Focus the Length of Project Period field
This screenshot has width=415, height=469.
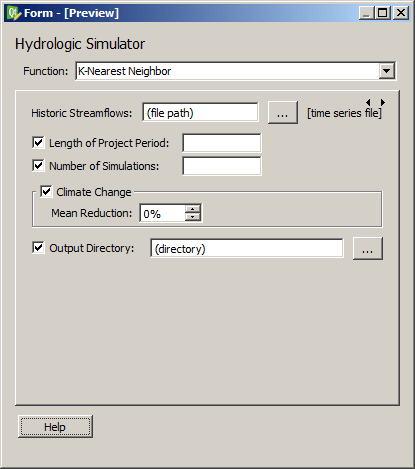point(222,143)
